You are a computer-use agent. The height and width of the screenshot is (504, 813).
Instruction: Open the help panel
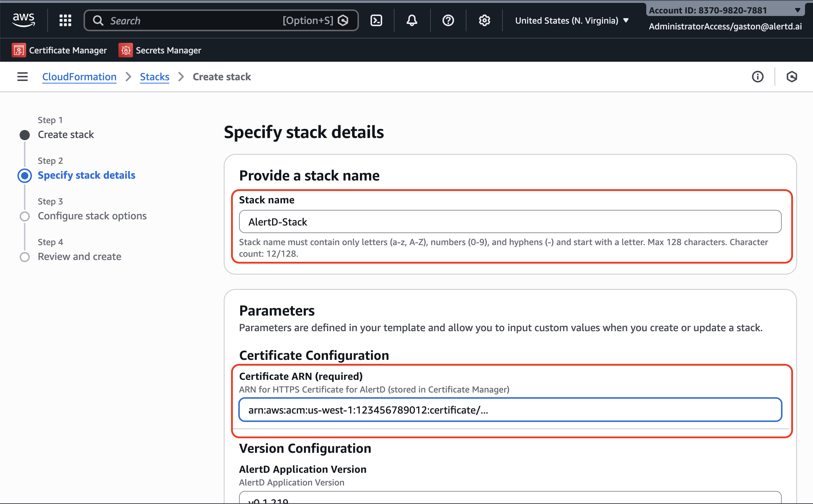tap(448, 20)
